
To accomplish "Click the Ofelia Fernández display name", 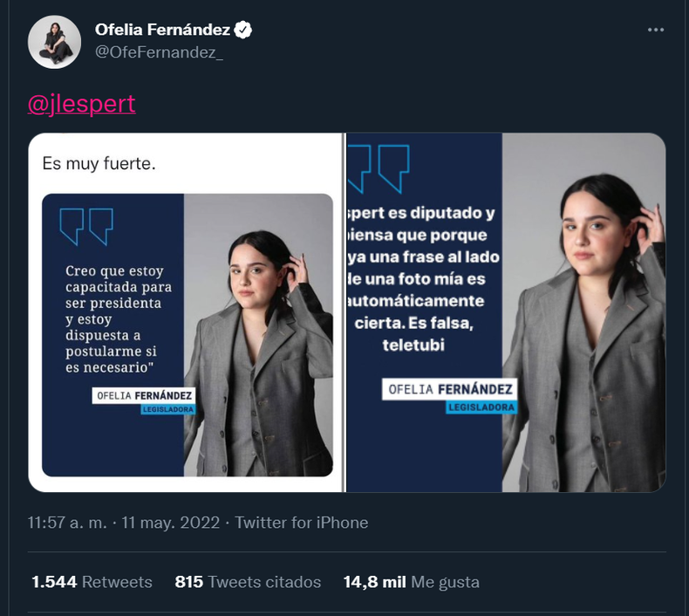I will tap(162, 31).
